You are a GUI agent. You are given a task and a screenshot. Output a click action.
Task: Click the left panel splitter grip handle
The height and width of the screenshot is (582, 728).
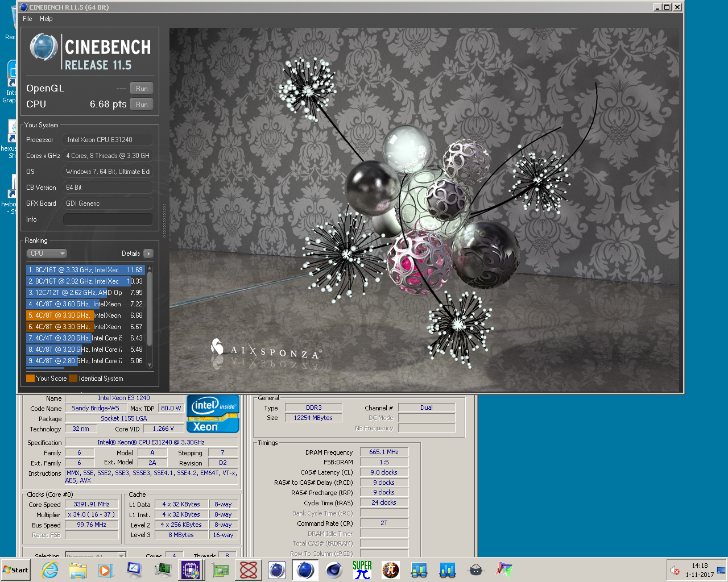(164, 221)
